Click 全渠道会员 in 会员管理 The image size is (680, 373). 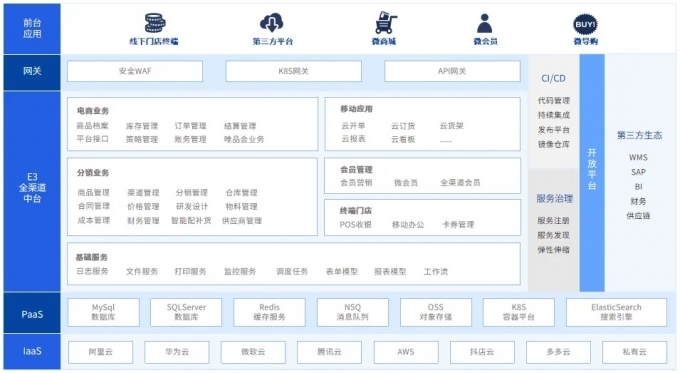461,183
